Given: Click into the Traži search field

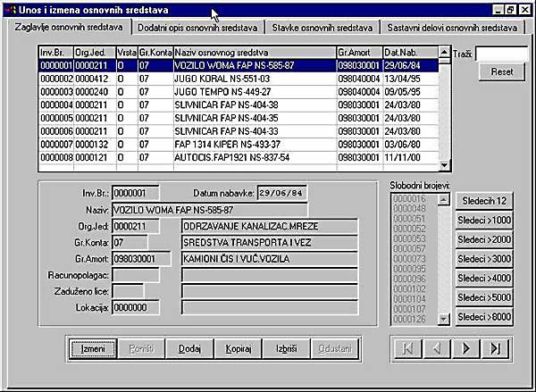Looking at the screenshot, I should (x=502, y=54).
